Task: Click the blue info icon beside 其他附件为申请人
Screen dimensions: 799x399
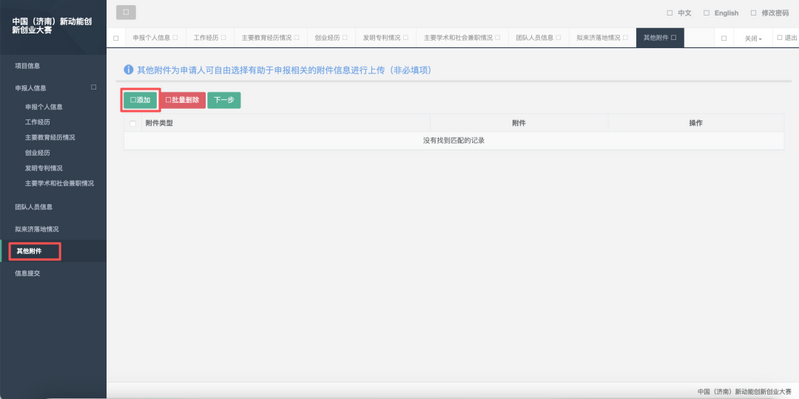Action: coord(128,70)
